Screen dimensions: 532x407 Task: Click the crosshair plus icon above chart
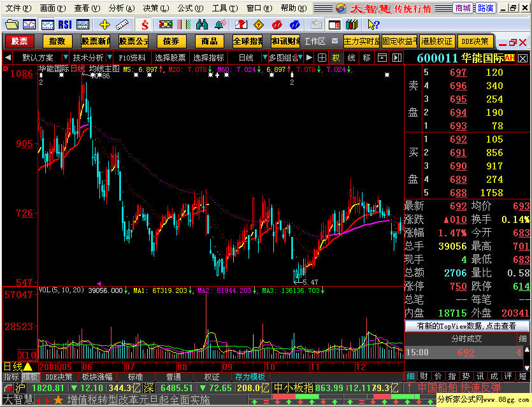(322, 58)
